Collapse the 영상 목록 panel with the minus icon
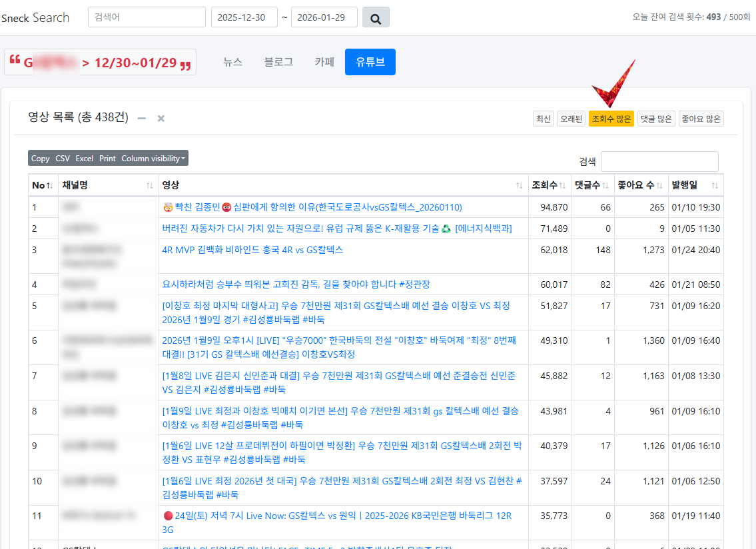This screenshot has width=756, height=549. [141, 118]
